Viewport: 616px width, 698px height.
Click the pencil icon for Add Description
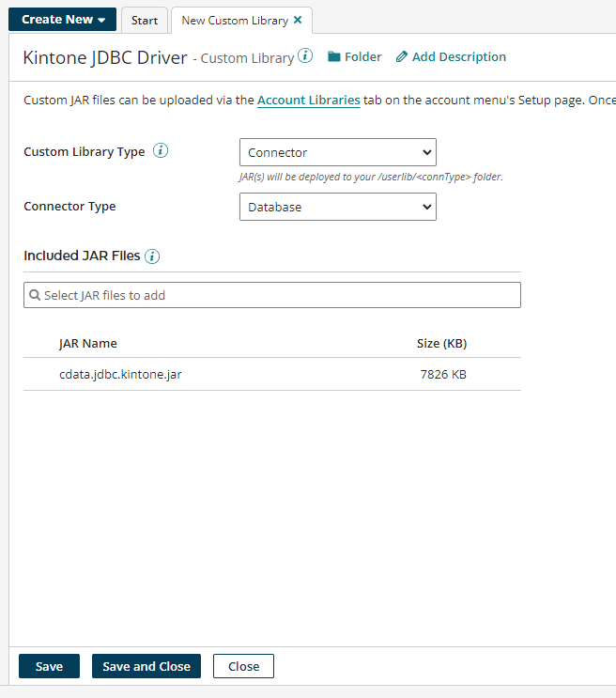coord(402,57)
